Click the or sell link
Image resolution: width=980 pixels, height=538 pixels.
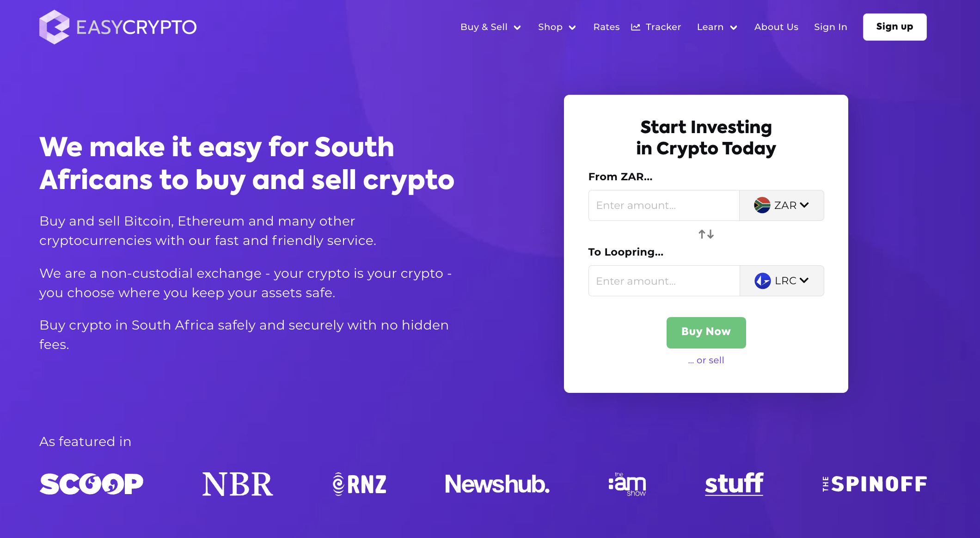(x=706, y=360)
